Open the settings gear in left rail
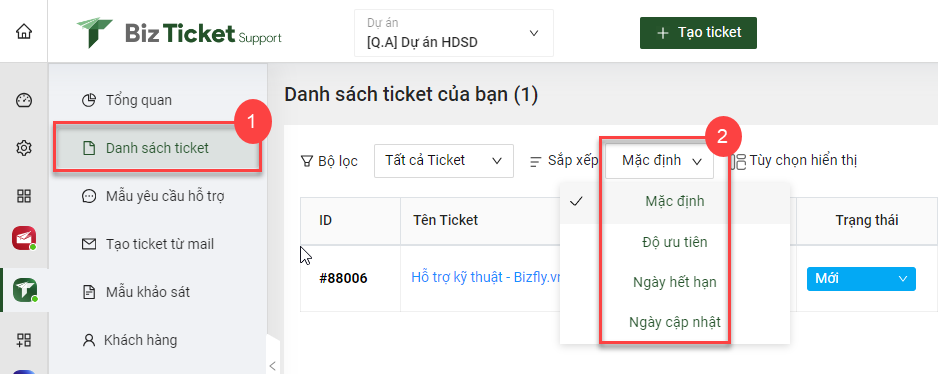 24,148
